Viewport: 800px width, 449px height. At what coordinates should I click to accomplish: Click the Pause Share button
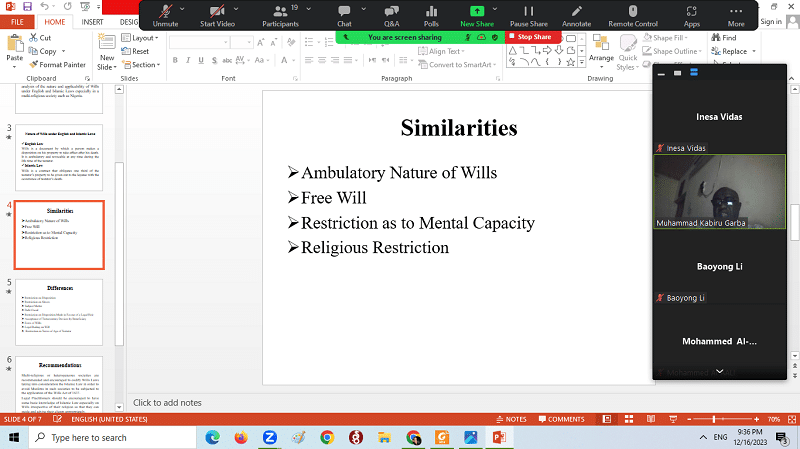(526, 13)
